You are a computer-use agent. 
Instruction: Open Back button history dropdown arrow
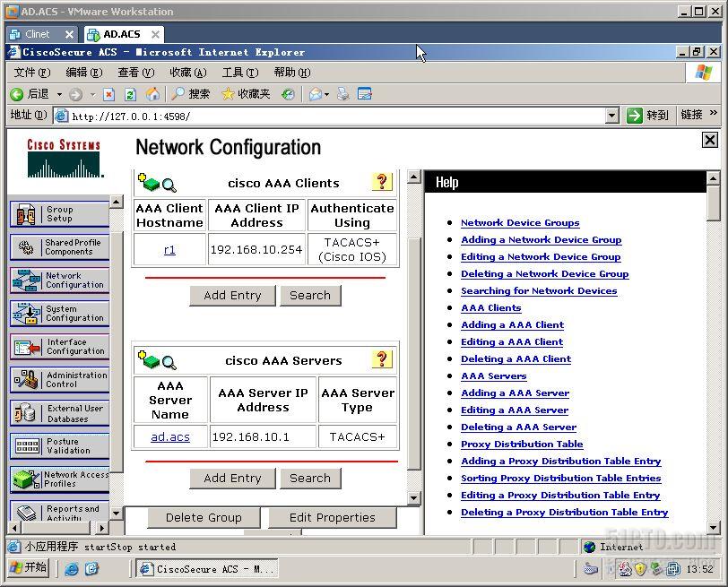(x=59, y=95)
